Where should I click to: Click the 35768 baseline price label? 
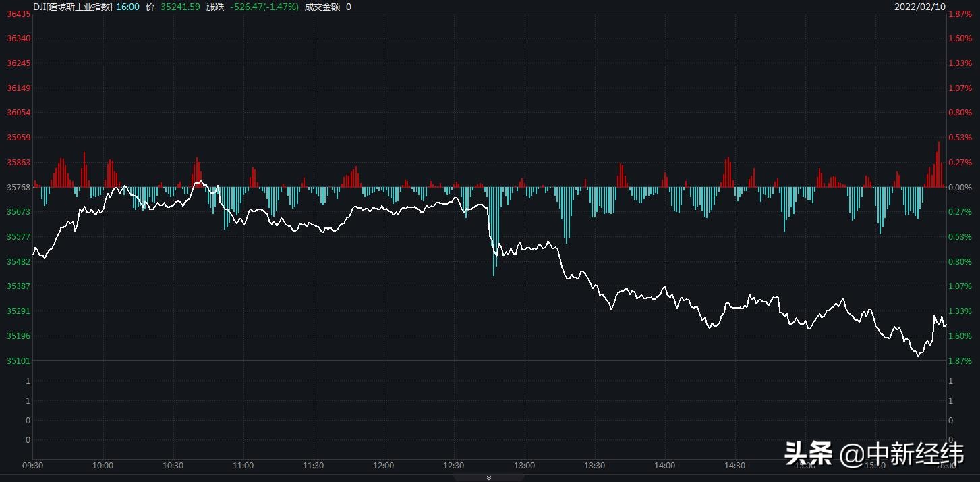[18, 187]
